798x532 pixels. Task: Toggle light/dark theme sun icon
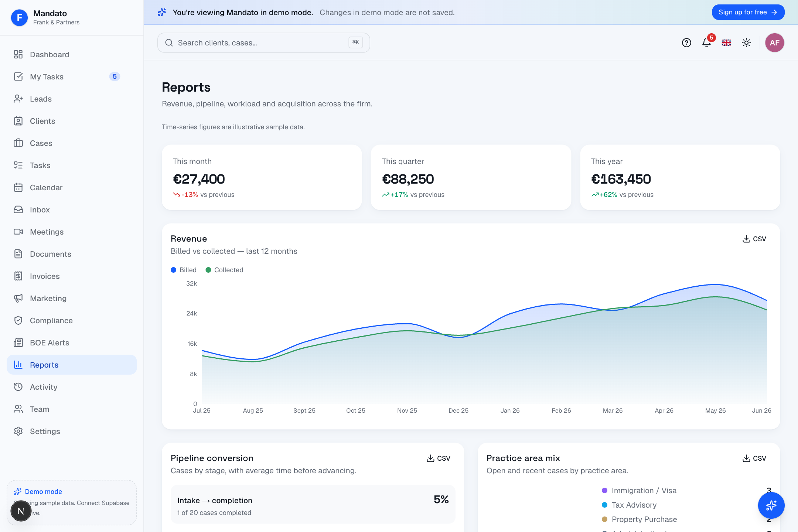(746, 43)
